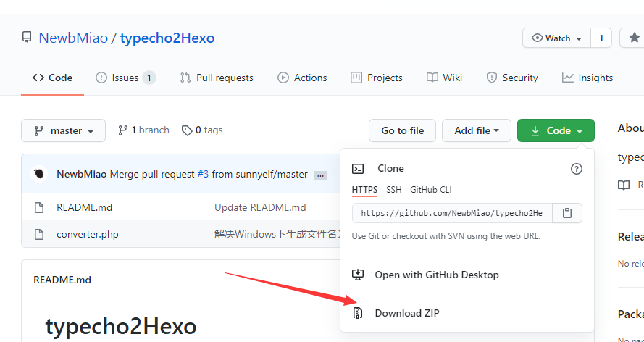
Task: Toggle the green Code dropdown button
Action: click(556, 130)
